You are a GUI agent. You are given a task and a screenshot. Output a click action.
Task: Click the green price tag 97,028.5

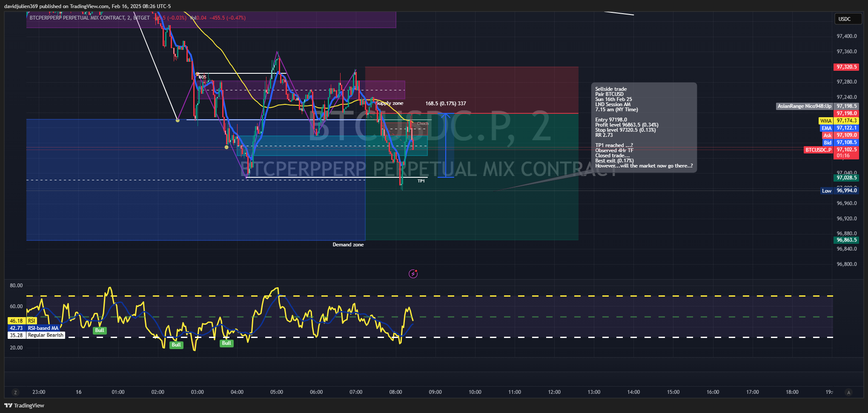[x=846, y=178]
